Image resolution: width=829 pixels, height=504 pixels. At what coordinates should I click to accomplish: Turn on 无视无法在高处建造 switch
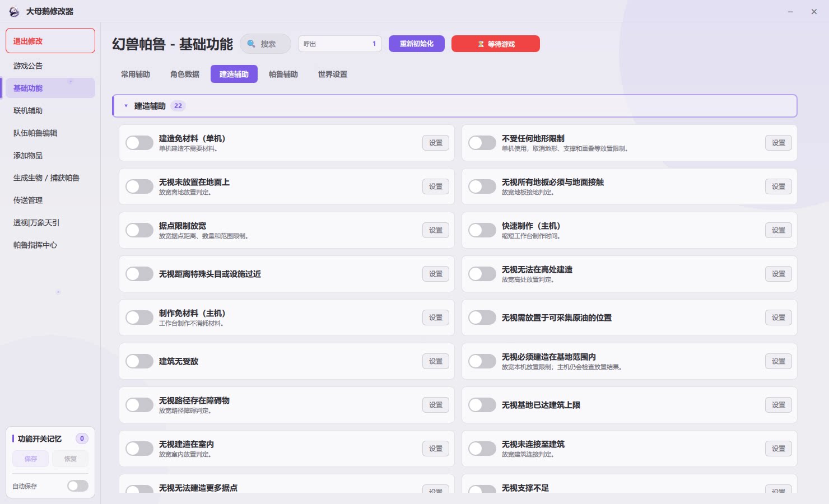point(482,274)
